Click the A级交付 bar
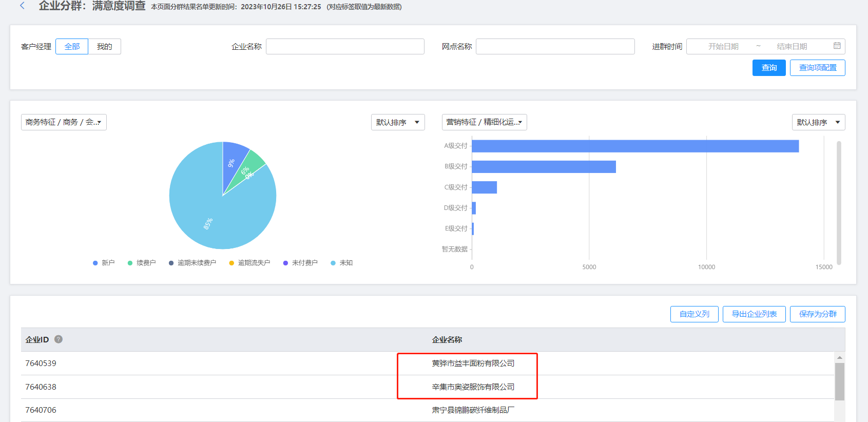The image size is (868, 422). click(635, 146)
